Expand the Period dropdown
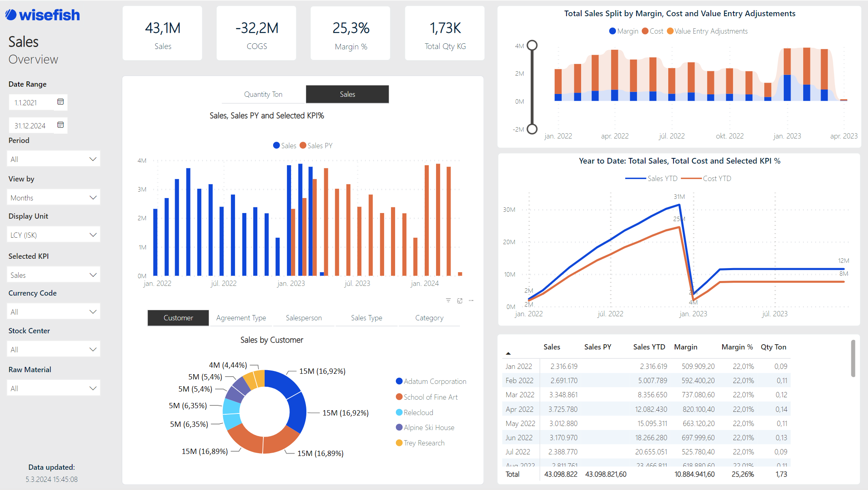This screenshot has width=868, height=490. click(53, 159)
